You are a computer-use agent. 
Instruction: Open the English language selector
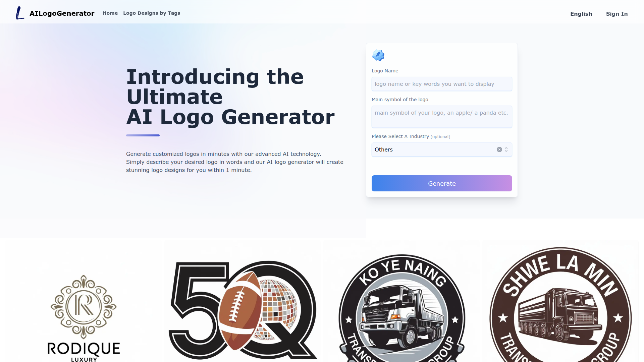point(581,14)
